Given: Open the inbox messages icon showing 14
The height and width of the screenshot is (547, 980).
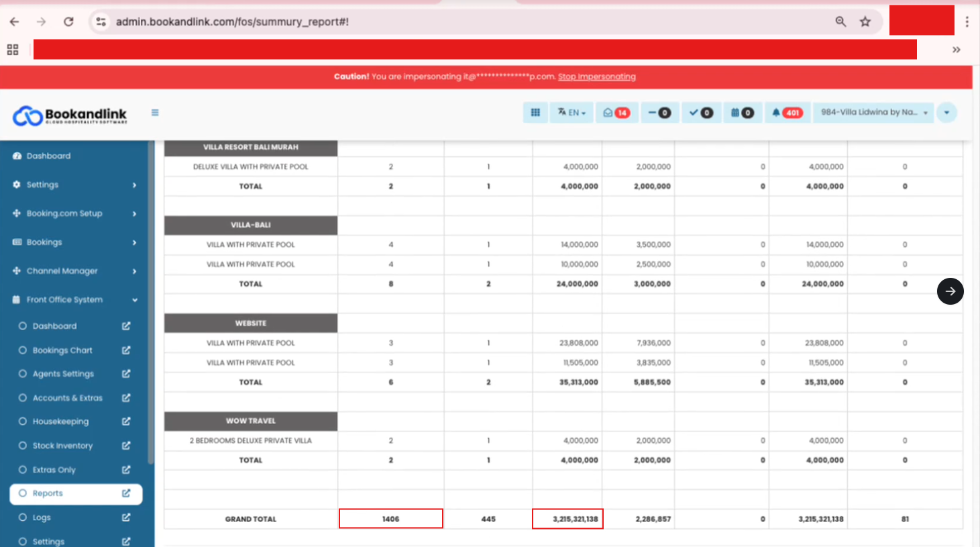Looking at the screenshot, I should [616, 113].
